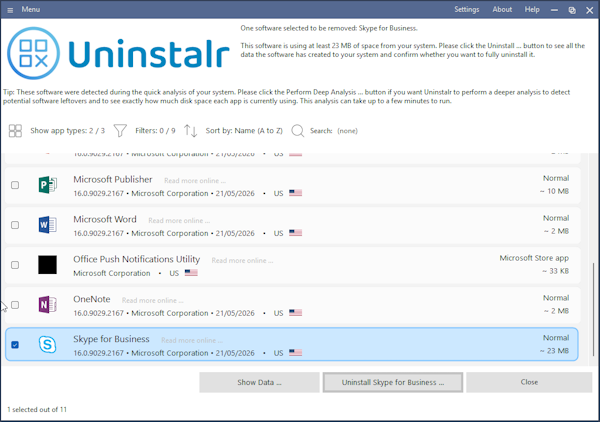Viewport: 600px width, 422px height.
Task: Click the Uninstalr logo icon
Action: coord(34,53)
